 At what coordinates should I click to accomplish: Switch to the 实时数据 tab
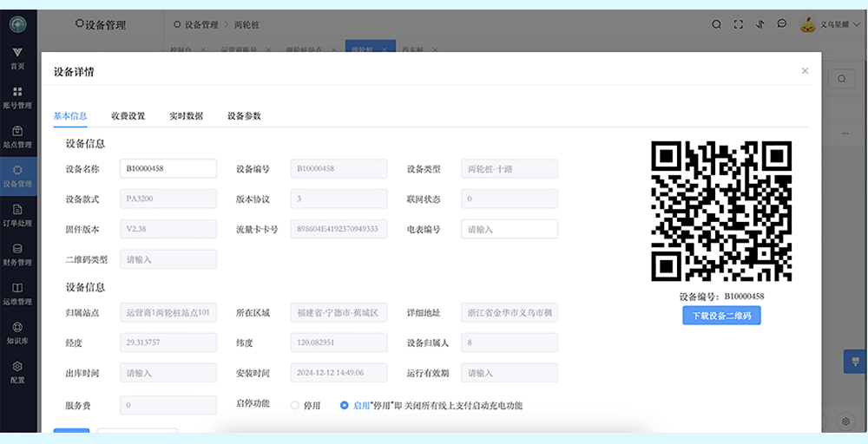click(x=186, y=116)
